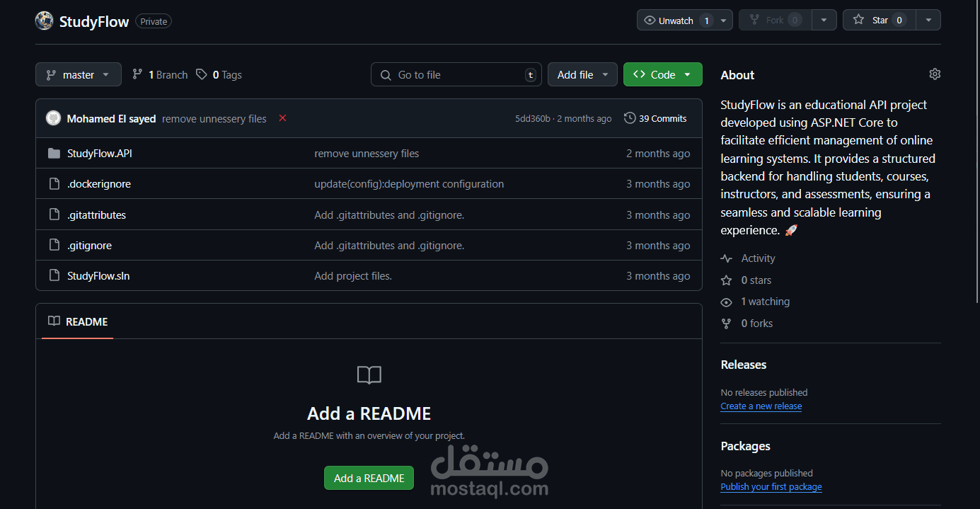Open 'update(config):deployment configuration' commit message
The width and height of the screenshot is (980, 509).
coord(409,184)
